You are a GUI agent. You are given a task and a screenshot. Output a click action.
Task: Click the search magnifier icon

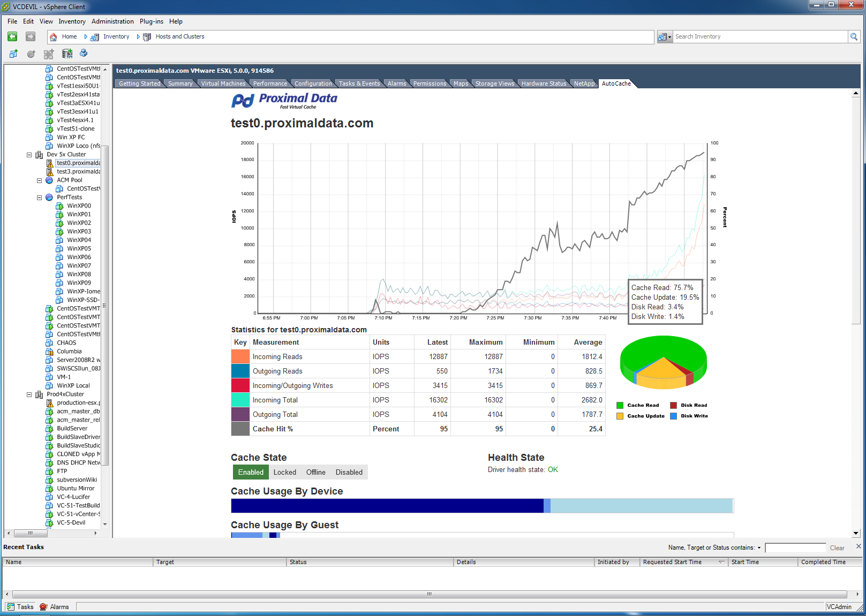pos(854,36)
